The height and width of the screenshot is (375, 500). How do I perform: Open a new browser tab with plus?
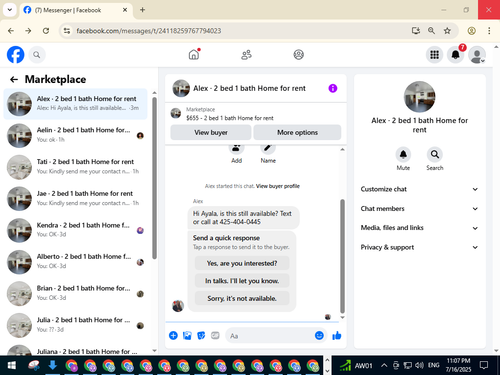pos(142,10)
